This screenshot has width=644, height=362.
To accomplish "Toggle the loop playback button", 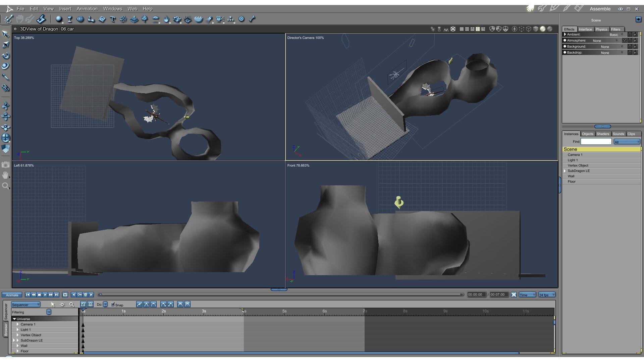I will click(65, 295).
